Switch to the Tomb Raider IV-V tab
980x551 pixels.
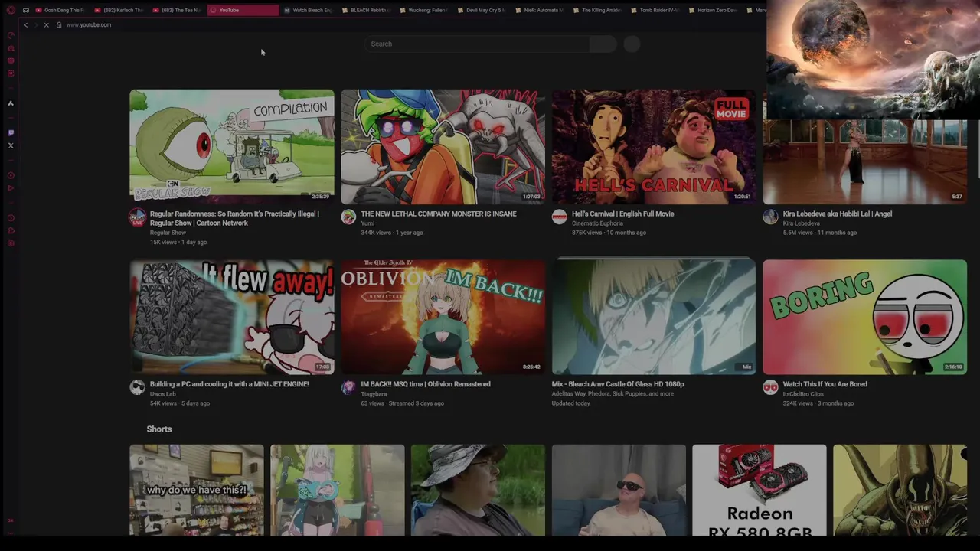click(x=655, y=10)
